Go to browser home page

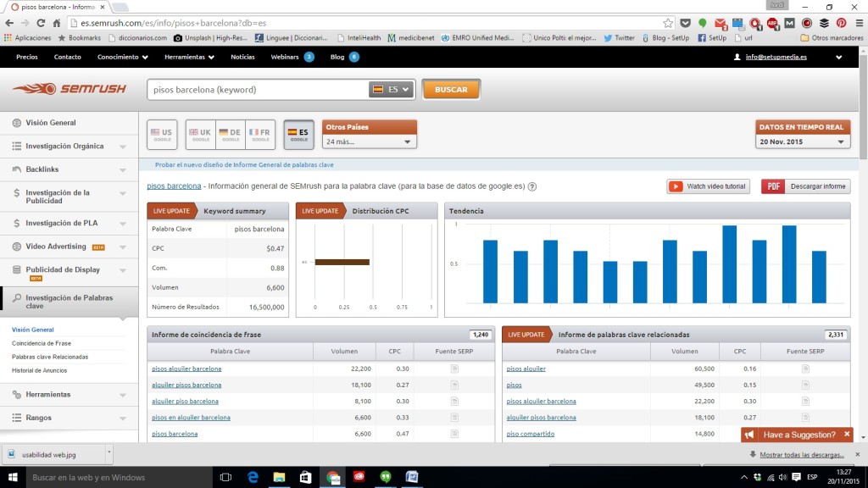tap(57, 23)
